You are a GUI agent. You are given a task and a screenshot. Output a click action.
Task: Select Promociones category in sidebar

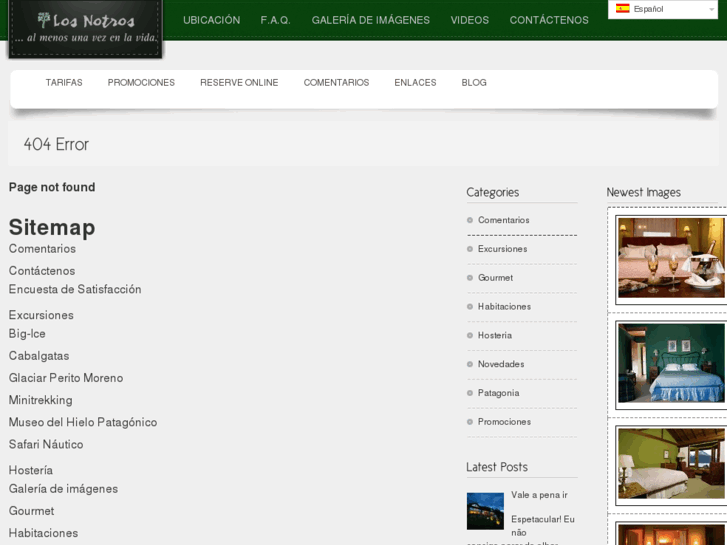pos(504,422)
